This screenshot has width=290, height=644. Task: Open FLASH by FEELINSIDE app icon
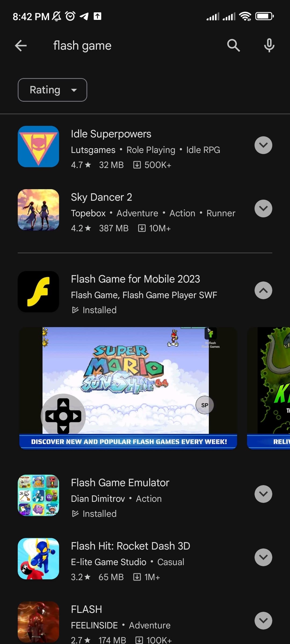[x=38, y=622]
